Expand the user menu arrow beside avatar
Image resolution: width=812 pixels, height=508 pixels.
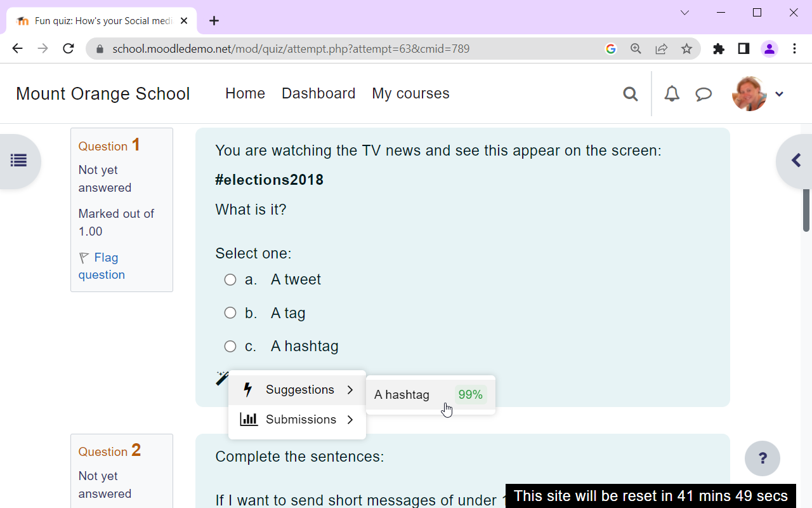[780, 94]
